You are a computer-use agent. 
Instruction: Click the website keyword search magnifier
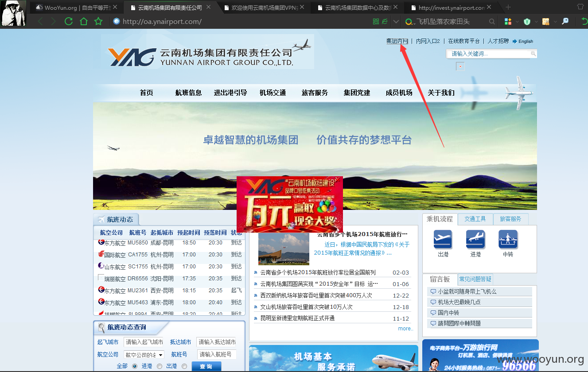[x=533, y=54]
